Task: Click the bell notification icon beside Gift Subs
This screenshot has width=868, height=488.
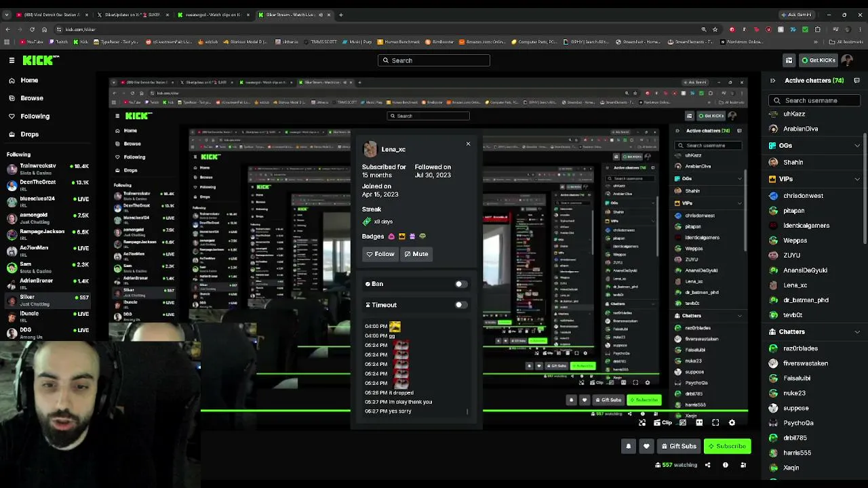Action: coord(629,446)
